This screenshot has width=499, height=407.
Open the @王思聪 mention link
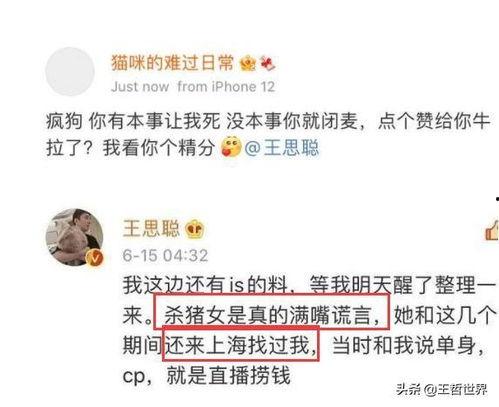point(282,147)
